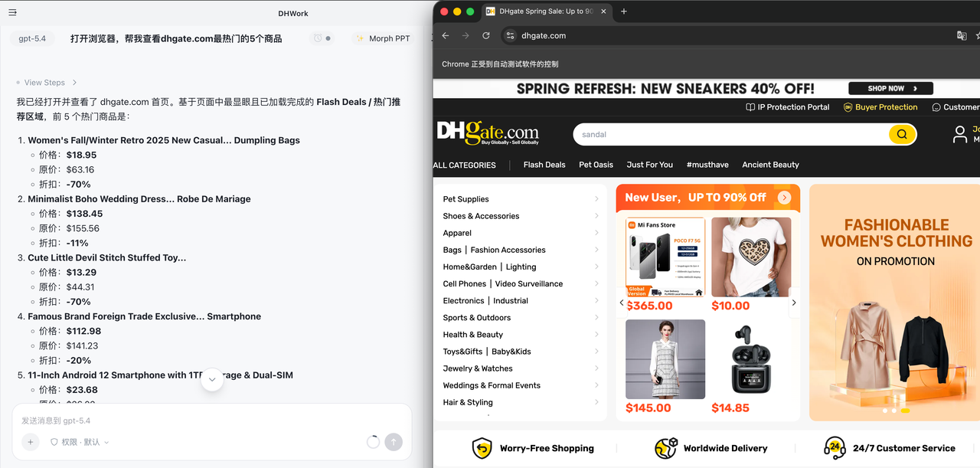The height and width of the screenshot is (468, 980).
Task: Focus the message input to gpt-5.4
Action: pos(212,421)
